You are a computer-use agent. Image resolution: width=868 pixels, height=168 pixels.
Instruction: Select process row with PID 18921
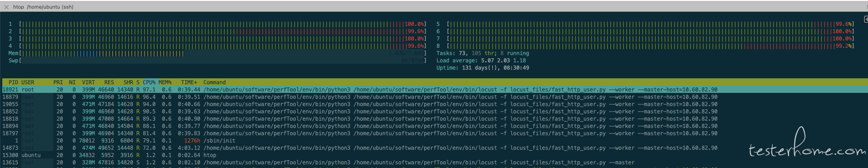click(434, 90)
